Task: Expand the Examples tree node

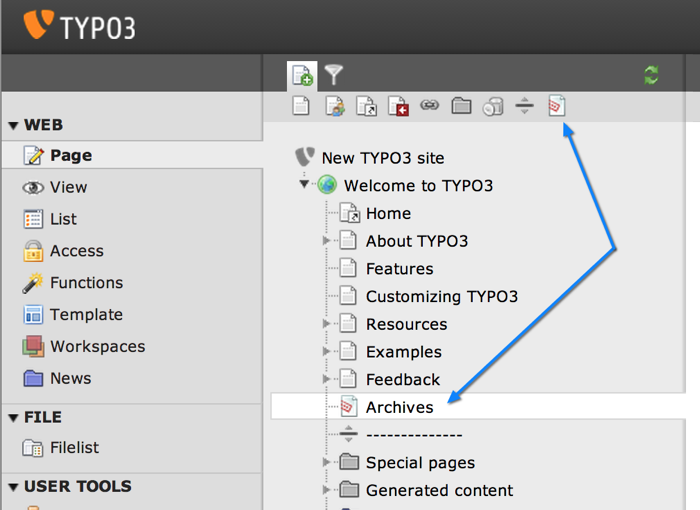Action: (x=326, y=351)
